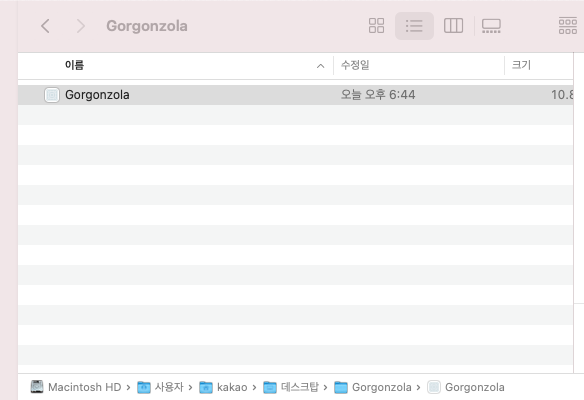The width and height of the screenshot is (584, 400).
Task: Open Gorgonzola folder in the path bar
Action: coord(382,387)
